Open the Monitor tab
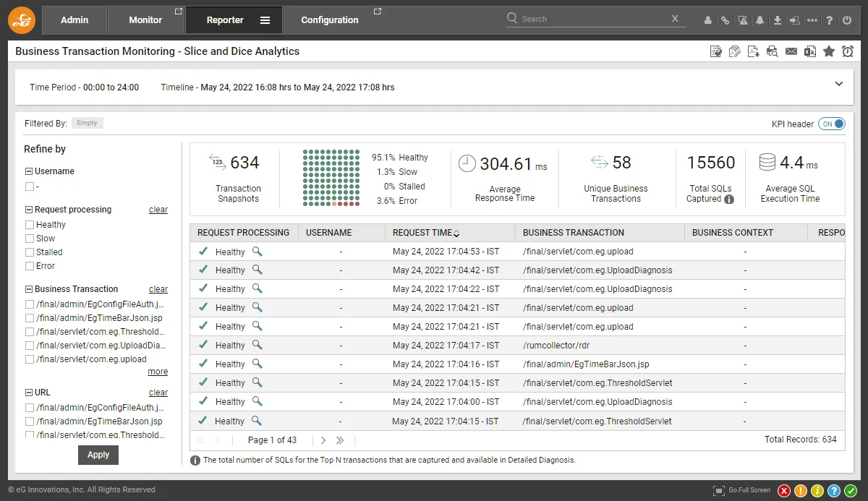Image resolution: width=868 pixels, height=501 pixels. click(x=146, y=20)
